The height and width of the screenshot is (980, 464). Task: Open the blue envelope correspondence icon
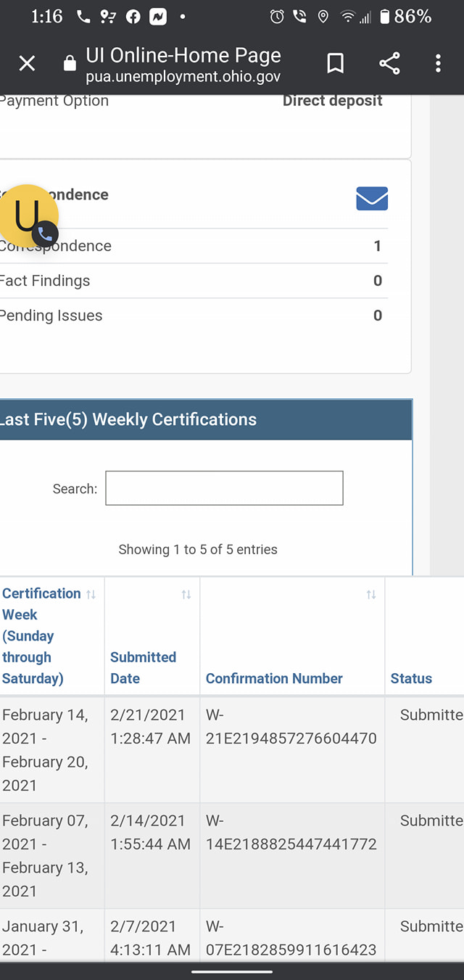click(x=372, y=198)
